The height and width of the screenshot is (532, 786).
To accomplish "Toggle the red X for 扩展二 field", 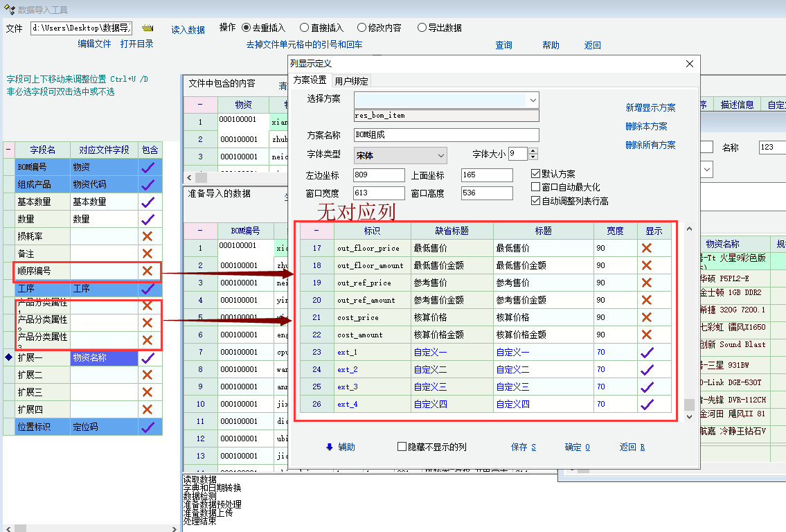I will [147, 375].
